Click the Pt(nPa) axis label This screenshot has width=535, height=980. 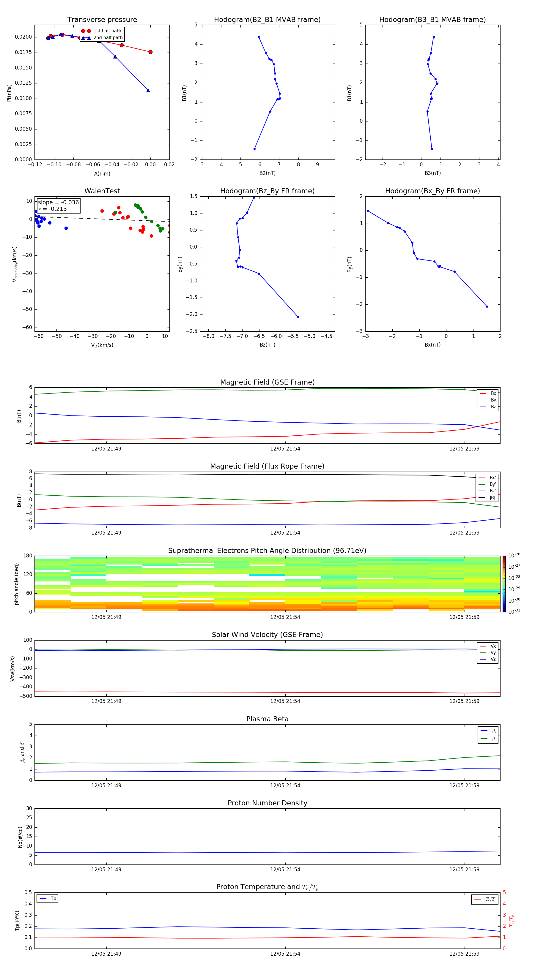(x=9, y=93)
